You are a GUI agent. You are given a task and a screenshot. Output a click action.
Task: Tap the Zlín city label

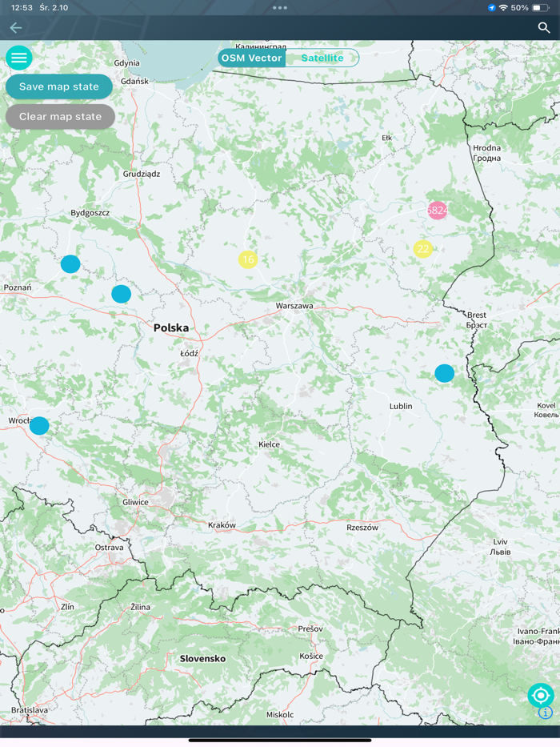click(67, 607)
